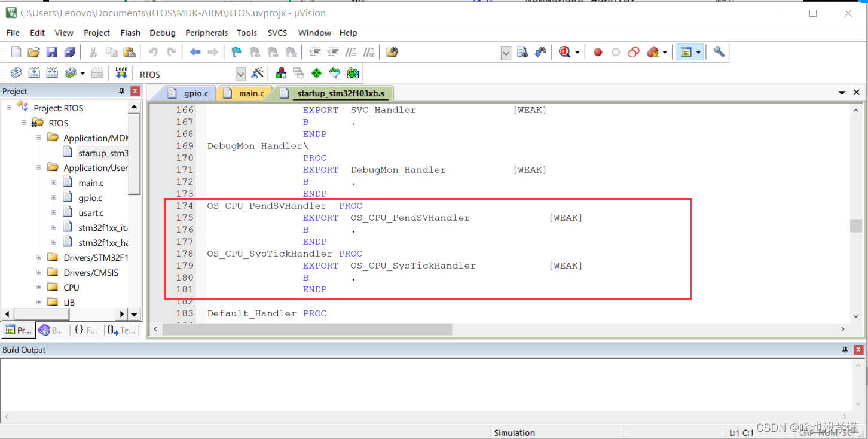Switch to the main.c editor tab
This screenshot has width=868, height=439.
(x=244, y=93)
